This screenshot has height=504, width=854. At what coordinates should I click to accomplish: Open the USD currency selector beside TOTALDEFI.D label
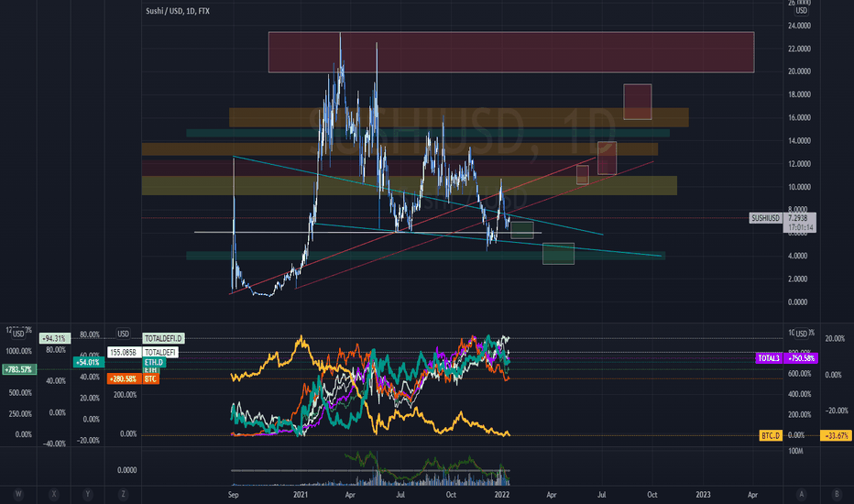point(123,334)
